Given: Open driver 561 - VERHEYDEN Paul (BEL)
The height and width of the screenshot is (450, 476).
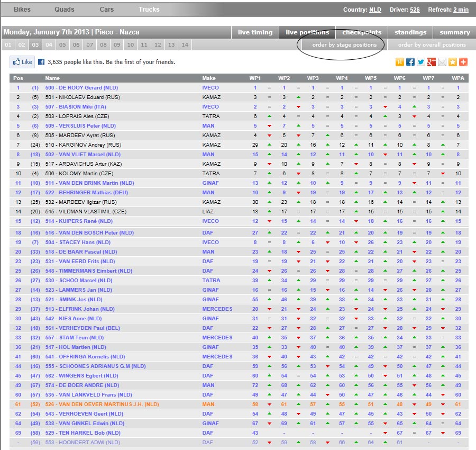Looking at the screenshot, I should pos(83,328).
